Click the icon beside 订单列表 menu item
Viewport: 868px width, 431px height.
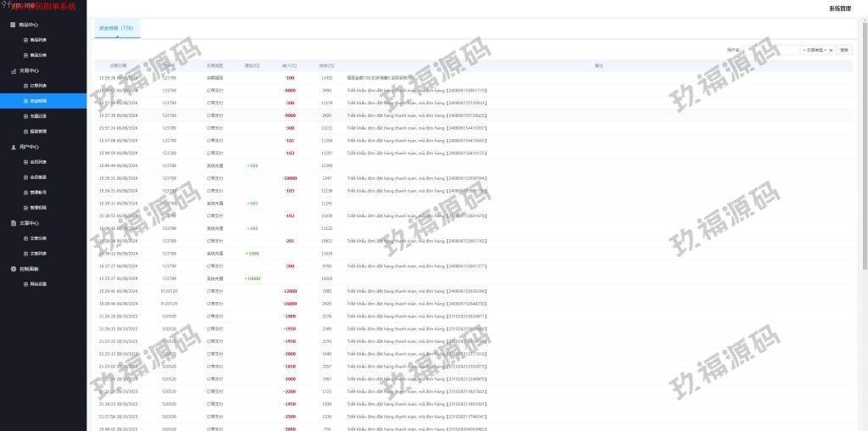(x=25, y=86)
